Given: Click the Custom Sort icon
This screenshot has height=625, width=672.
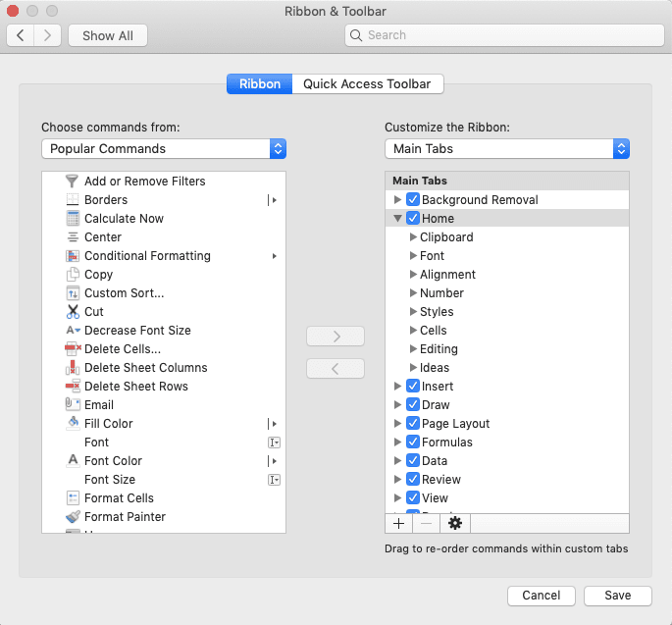Looking at the screenshot, I should pyautogui.click(x=73, y=293).
